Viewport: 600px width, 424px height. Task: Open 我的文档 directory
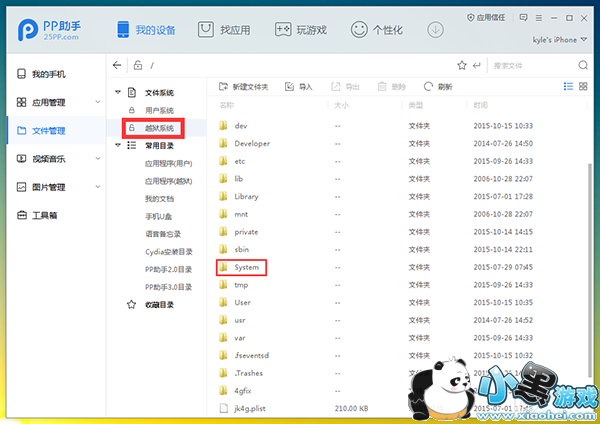pos(159,199)
